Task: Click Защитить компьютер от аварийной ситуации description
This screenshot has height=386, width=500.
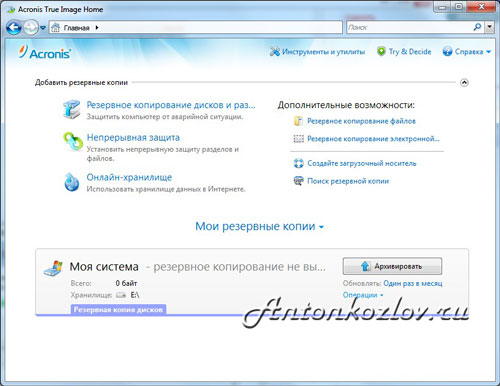Action: 165,117
